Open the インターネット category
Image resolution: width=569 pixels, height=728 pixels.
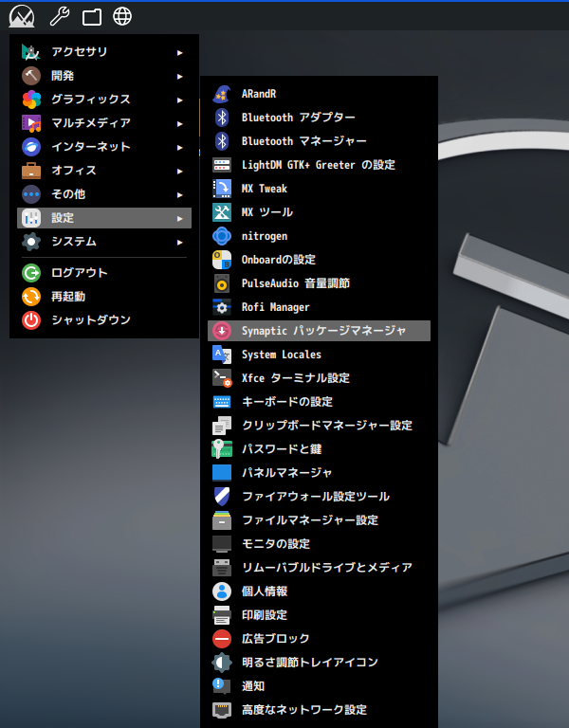[104, 147]
